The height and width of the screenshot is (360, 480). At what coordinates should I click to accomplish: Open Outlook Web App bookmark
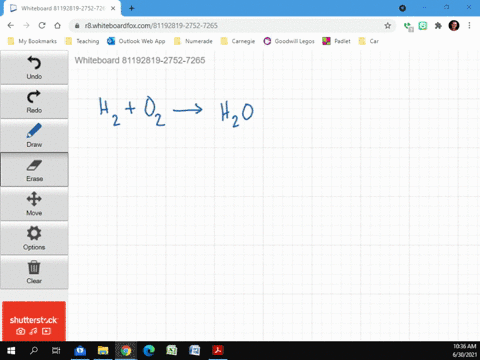[136, 41]
